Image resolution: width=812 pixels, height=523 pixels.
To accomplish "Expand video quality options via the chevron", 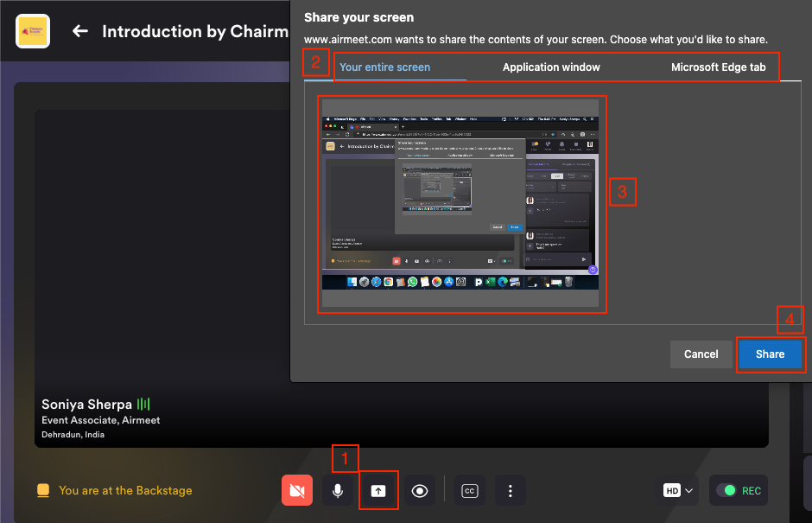I will pos(690,490).
